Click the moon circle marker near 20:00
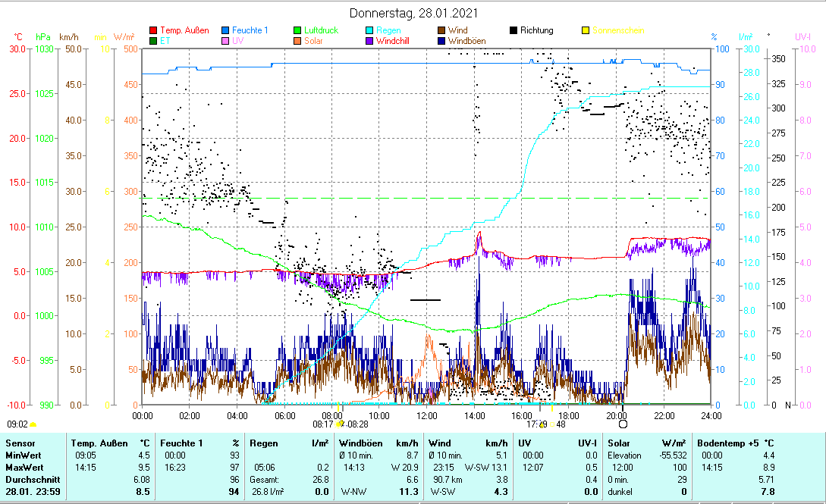Viewport: 826px width, 504px height. 623,424
